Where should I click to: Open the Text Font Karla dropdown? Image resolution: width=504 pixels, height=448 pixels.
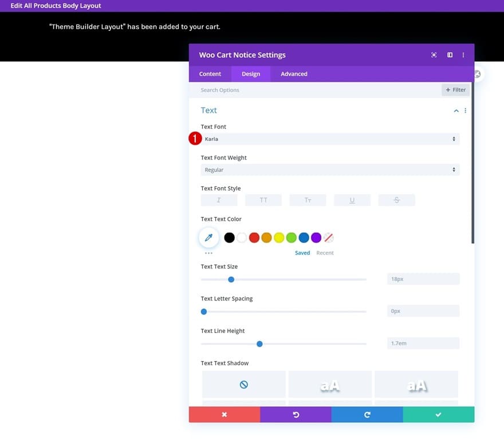[330, 139]
